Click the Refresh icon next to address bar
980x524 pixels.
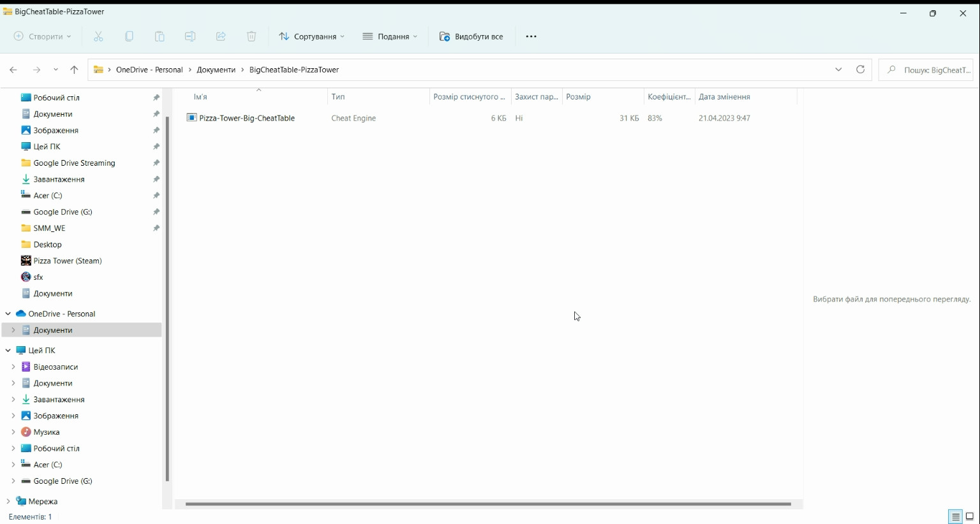(x=860, y=69)
